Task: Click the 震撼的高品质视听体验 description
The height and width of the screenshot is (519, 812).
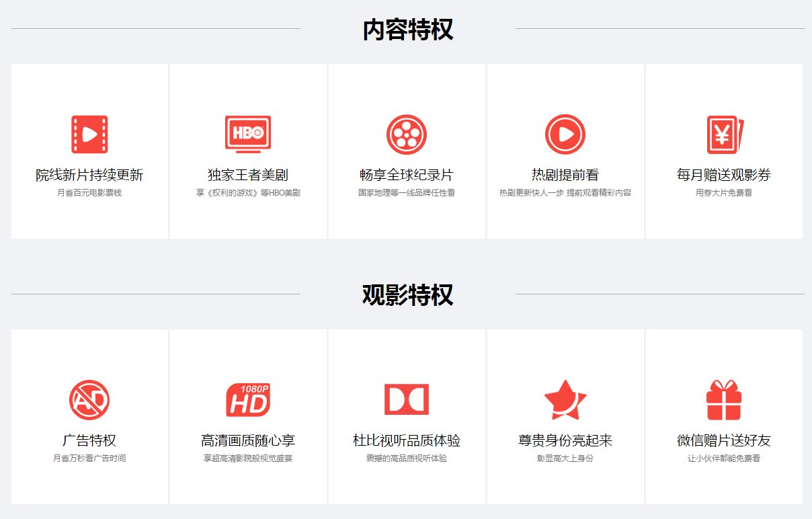Action: click(x=407, y=458)
